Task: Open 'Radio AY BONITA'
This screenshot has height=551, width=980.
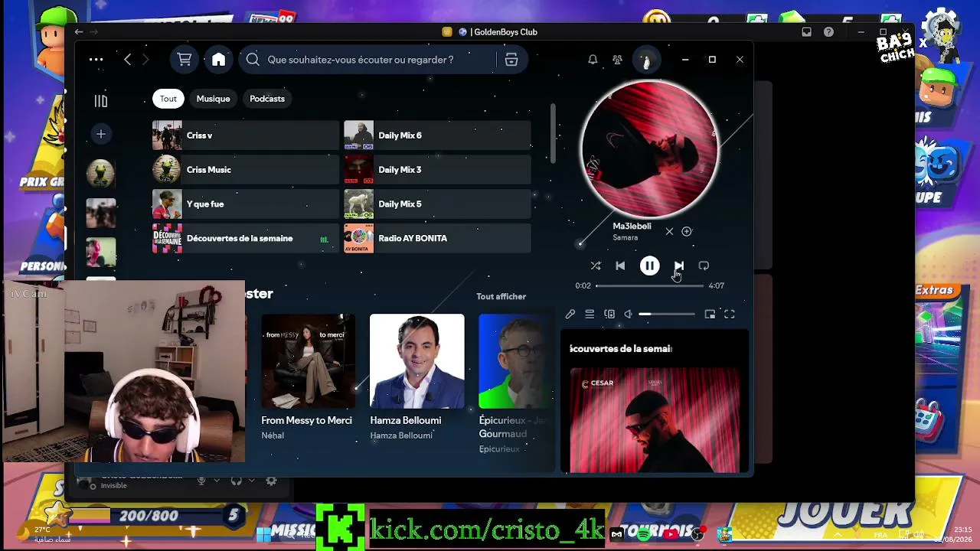Action: tap(437, 239)
